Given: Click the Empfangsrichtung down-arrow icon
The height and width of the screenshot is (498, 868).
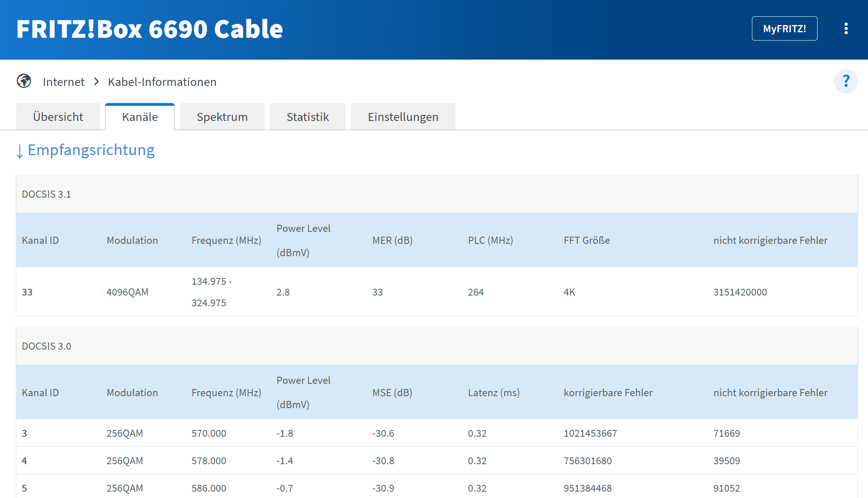Looking at the screenshot, I should click(19, 151).
